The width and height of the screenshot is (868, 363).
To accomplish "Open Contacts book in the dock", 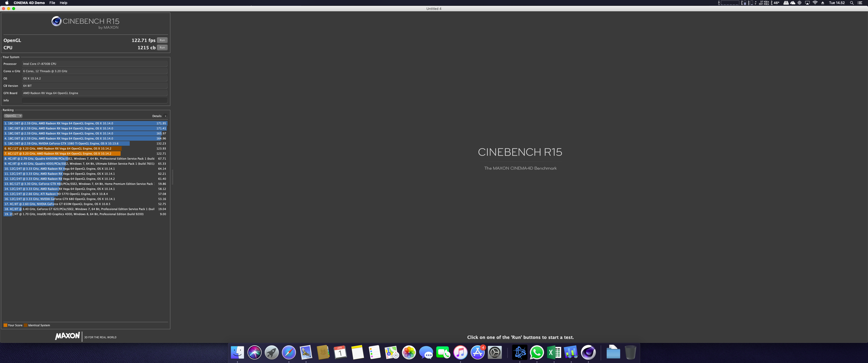I will [x=323, y=353].
